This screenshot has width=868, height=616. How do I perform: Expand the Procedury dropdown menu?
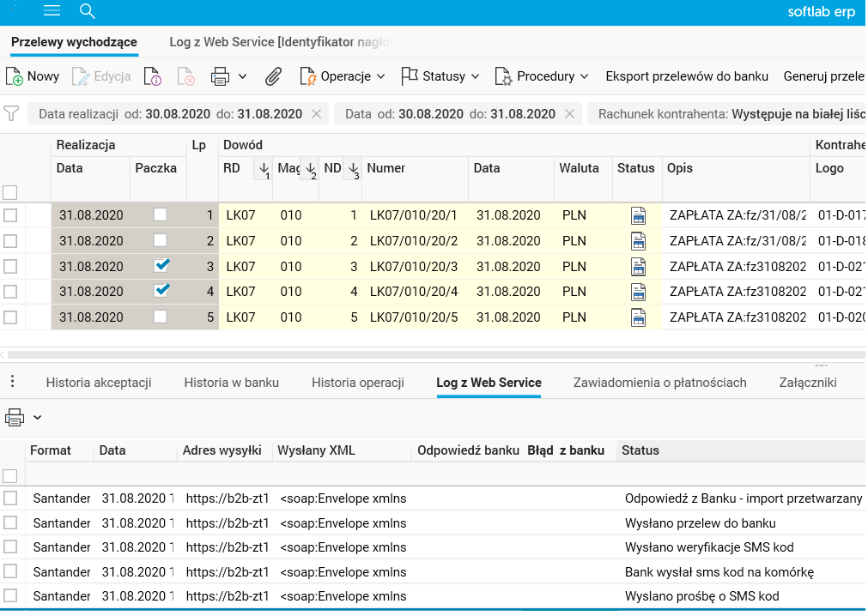(543, 76)
